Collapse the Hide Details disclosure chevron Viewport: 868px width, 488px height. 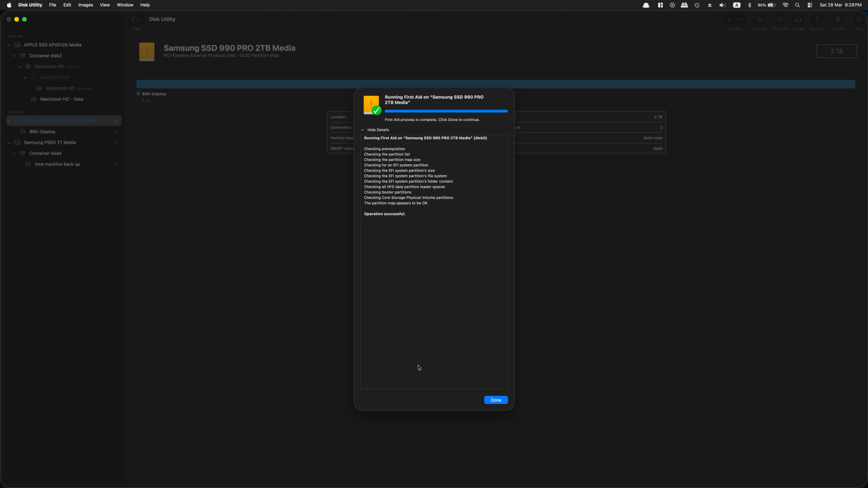(x=362, y=130)
